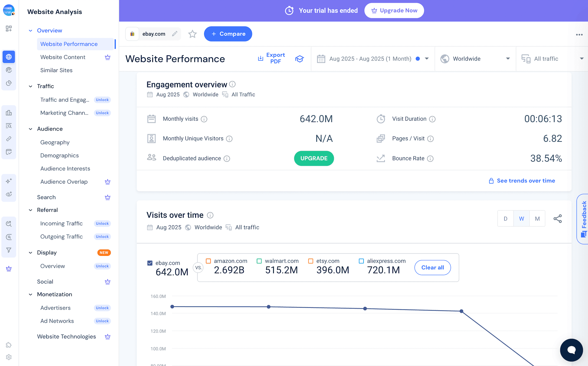588x366 pixels.
Task: Unlock Incoming Traffic badge
Action: coord(102,224)
